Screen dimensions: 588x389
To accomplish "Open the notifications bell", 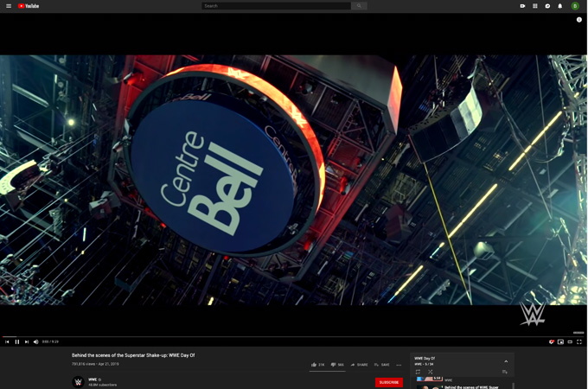I will (x=559, y=6).
